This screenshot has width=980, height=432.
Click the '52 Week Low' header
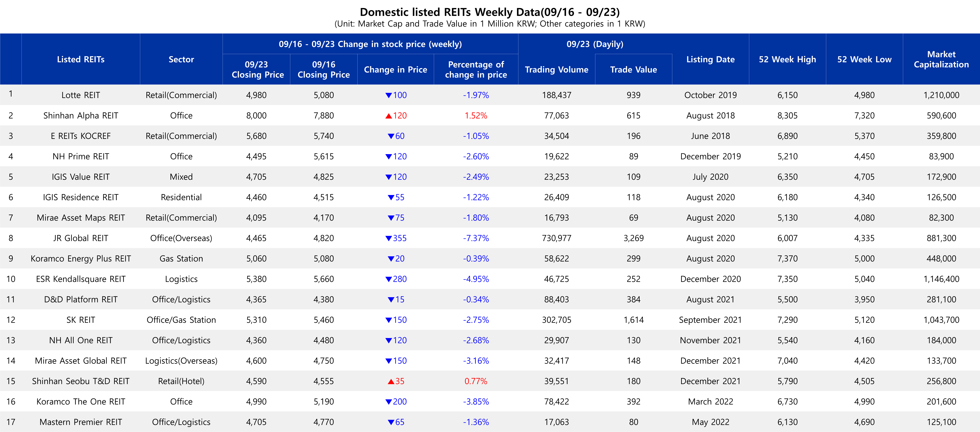tap(864, 59)
